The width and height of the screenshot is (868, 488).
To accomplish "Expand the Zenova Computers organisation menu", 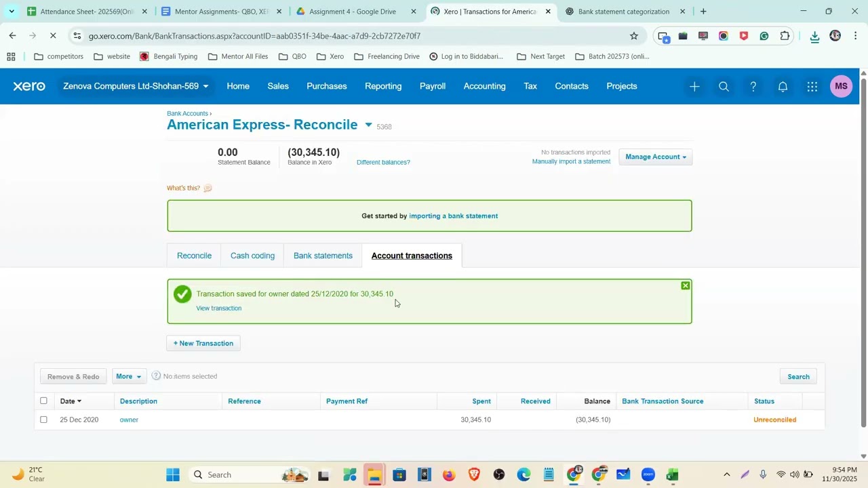I will tap(136, 86).
